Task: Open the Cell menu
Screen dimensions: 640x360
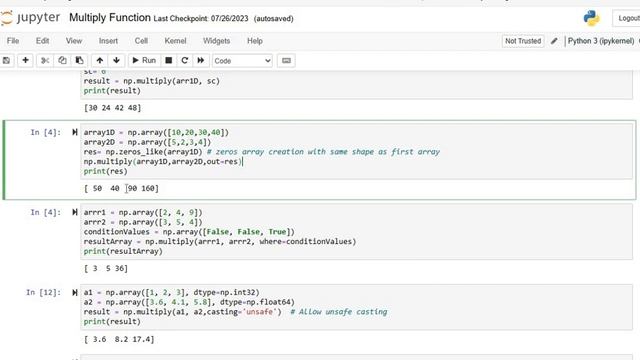Action: pyautogui.click(x=141, y=41)
